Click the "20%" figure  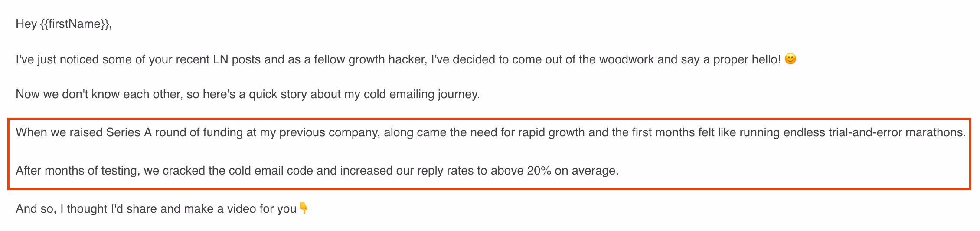539,171
